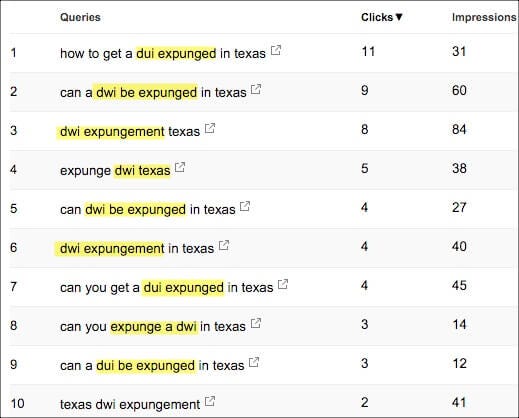Click external link icon for 'can a dui be expunged in texas'
The width and height of the screenshot is (519, 418).
[254, 362]
